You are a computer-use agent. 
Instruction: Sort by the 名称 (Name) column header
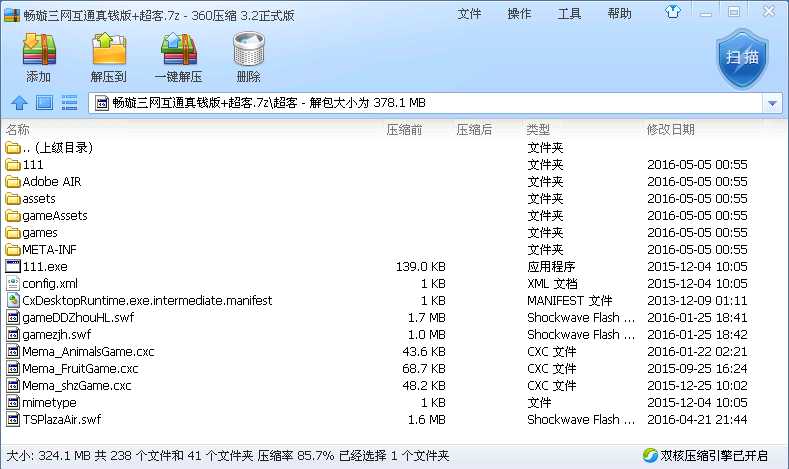[18, 130]
